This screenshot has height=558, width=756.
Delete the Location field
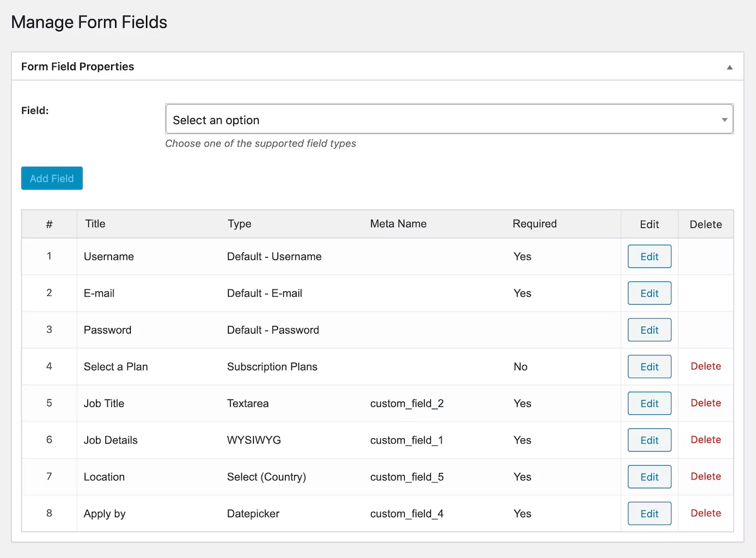coord(705,476)
